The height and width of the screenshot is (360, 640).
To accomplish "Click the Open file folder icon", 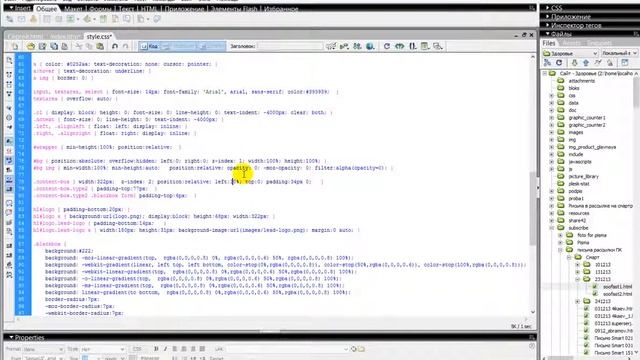I will click(31, 47).
